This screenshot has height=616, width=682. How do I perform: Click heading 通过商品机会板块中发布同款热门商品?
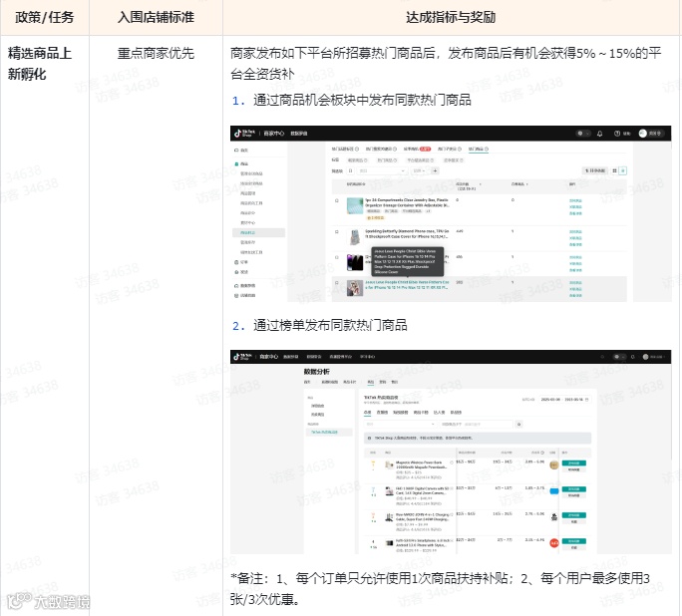coord(362,101)
